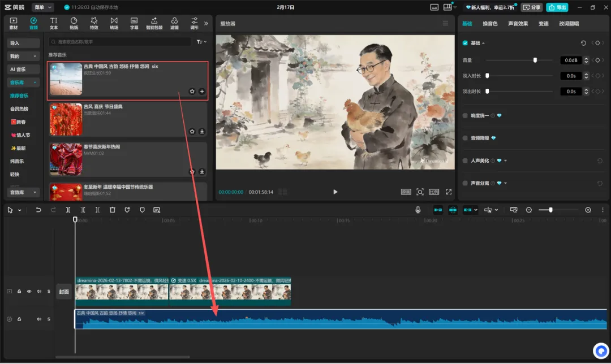Enable the 音频降噪 checkbox
The width and height of the screenshot is (611, 364).
[465, 138]
